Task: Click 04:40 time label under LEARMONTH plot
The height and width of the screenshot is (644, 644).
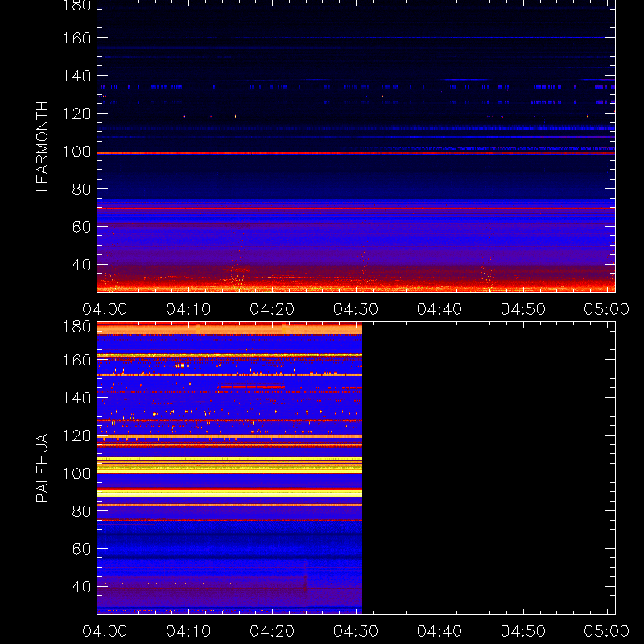Action: [x=440, y=309]
